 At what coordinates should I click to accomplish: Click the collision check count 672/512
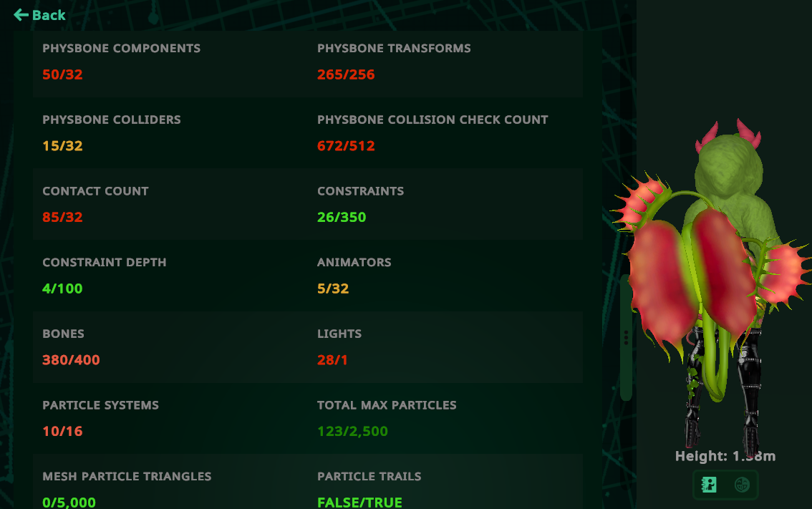346,146
